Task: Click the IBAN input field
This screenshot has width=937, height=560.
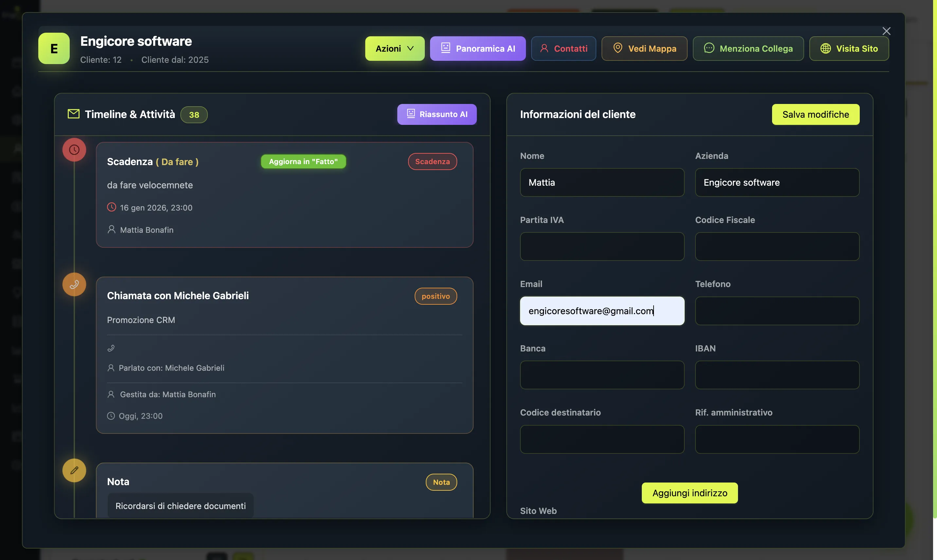Action: [x=777, y=375]
